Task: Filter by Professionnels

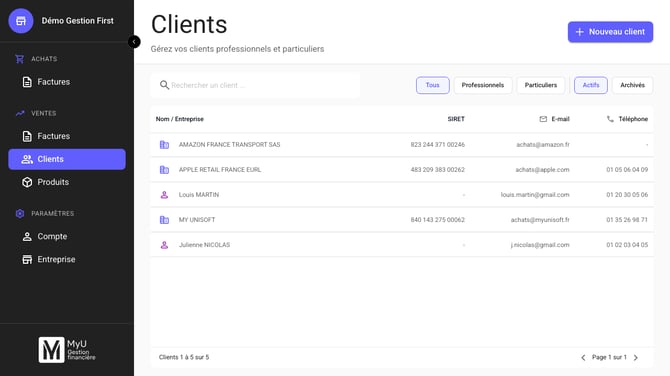Action: (483, 85)
